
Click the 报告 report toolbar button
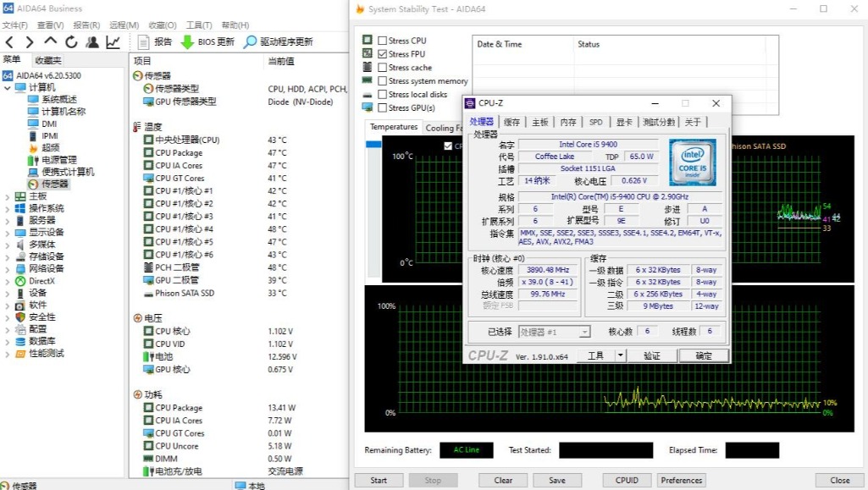[155, 42]
